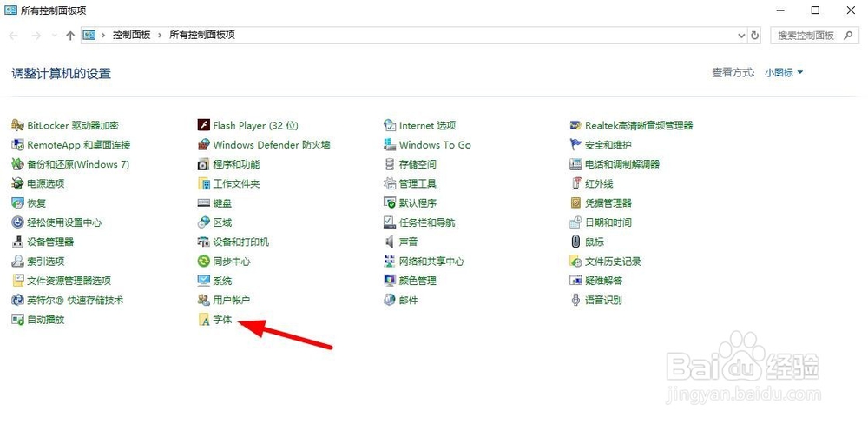This screenshot has width=868, height=424.
Task: Click the 安全和维护 flag link
Action: tap(608, 145)
